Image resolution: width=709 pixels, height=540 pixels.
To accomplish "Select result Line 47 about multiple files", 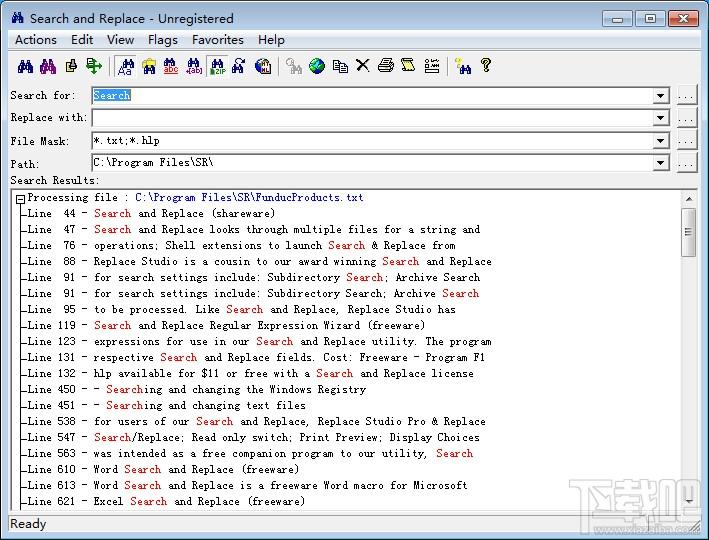I will [x=254, y=229].
